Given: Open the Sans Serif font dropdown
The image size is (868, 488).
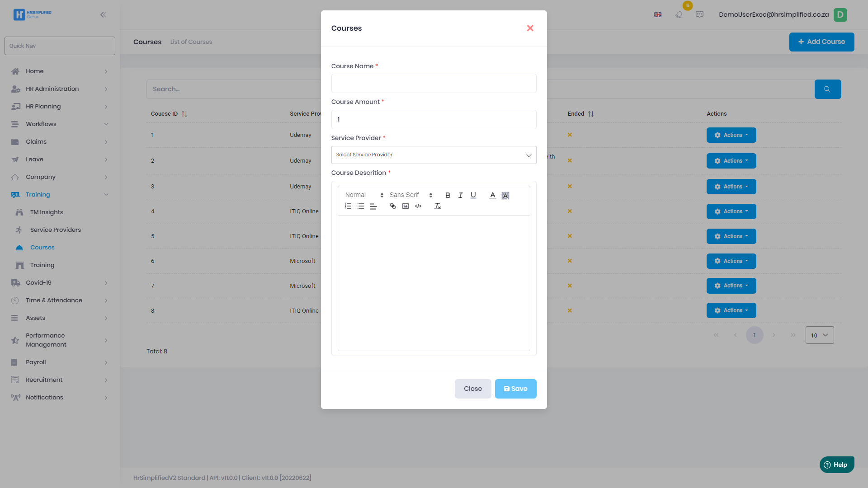Looking at the screenshot, I should (410, 195).
